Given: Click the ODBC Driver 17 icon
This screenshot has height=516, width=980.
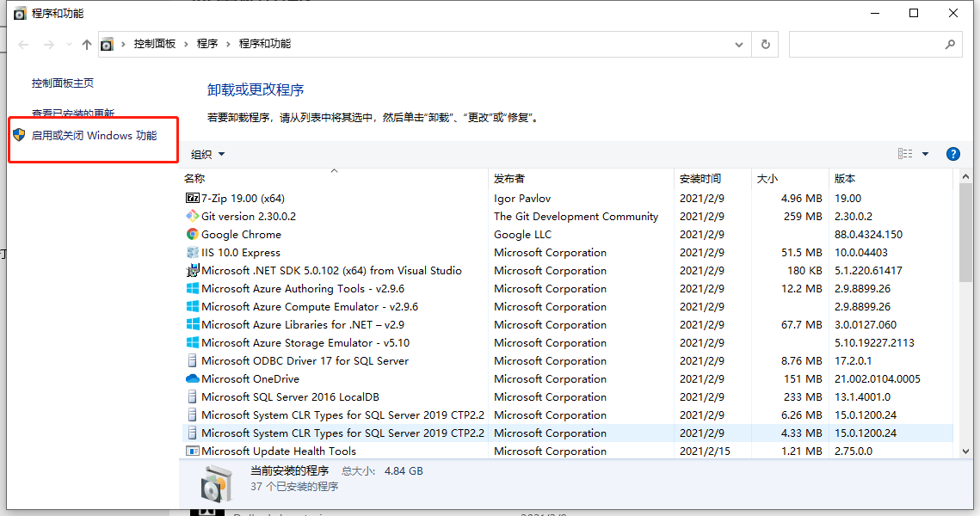Looking at the screenshot, I should [193, 361].
